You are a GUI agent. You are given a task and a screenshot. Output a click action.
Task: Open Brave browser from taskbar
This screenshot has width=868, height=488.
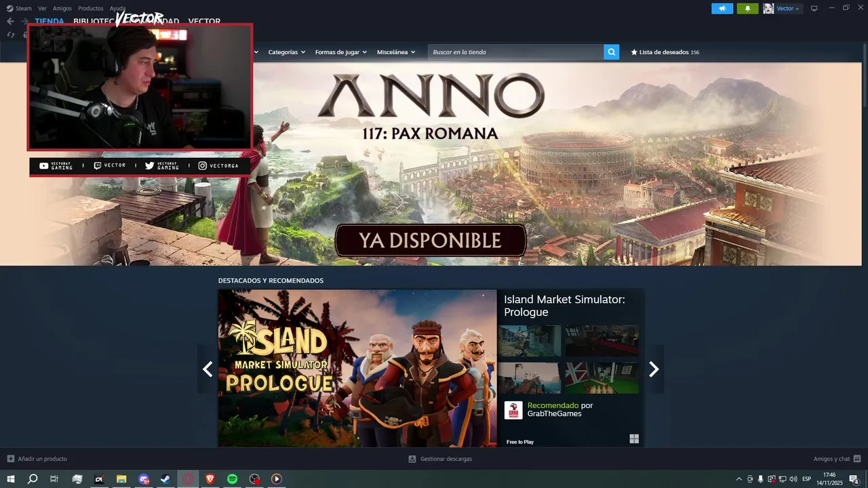pos(210,479)
